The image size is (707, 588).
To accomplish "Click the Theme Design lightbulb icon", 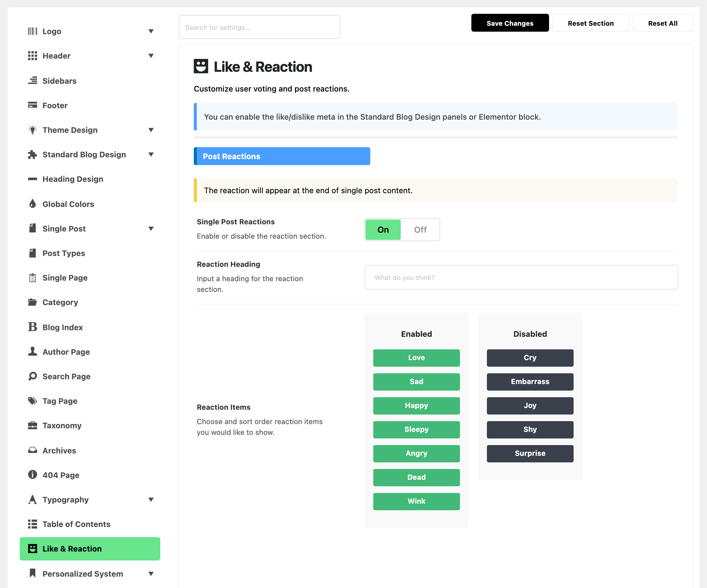I will [32, 130].
